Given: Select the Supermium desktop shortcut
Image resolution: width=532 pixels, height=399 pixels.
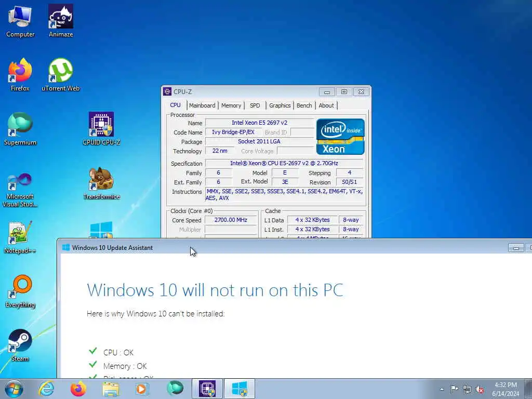Looking at the screenshot, I should click(20, 129).
